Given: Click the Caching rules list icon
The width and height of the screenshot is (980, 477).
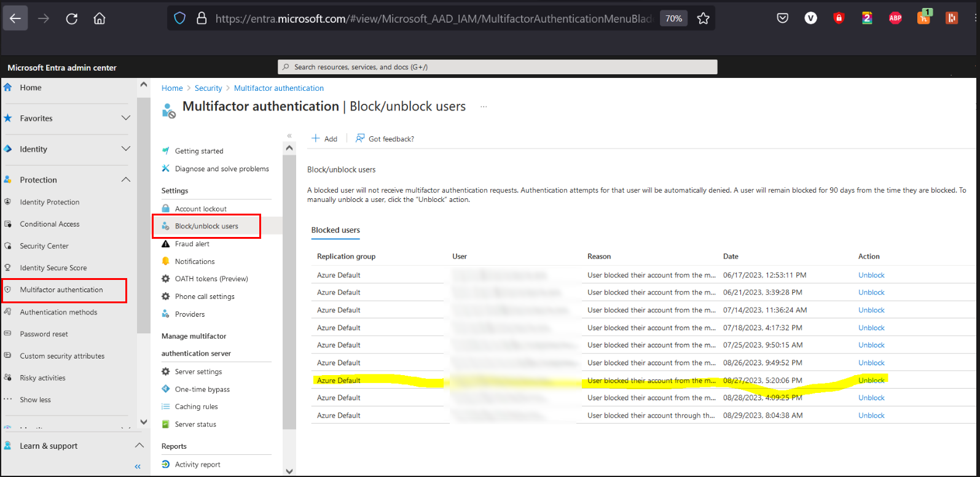Looking at the screenshot, I should [165, 406].
